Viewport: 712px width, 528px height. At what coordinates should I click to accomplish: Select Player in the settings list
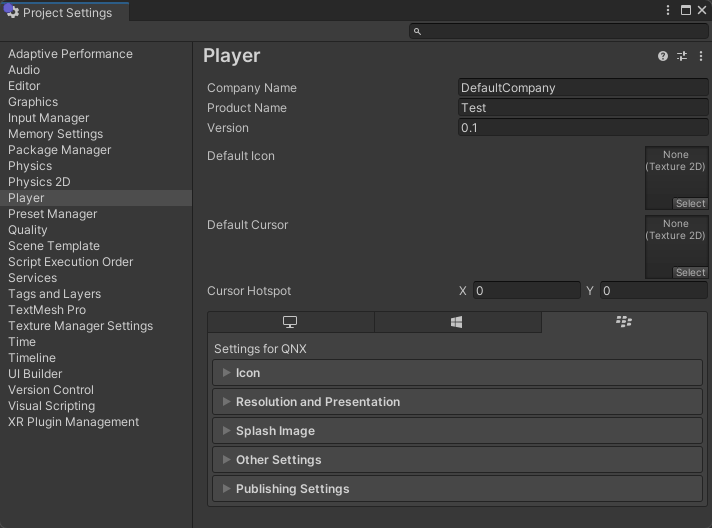pos(96,198)
